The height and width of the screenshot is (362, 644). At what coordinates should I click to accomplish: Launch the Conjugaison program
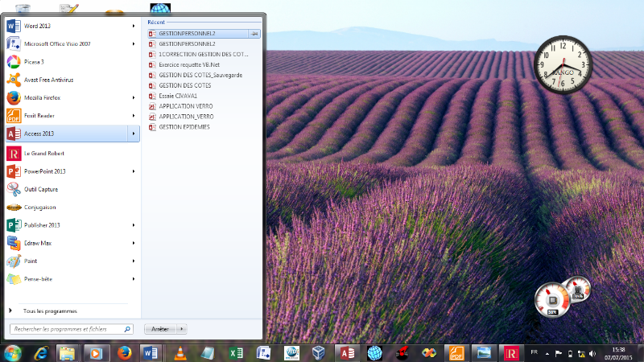(x=39, y=207)
